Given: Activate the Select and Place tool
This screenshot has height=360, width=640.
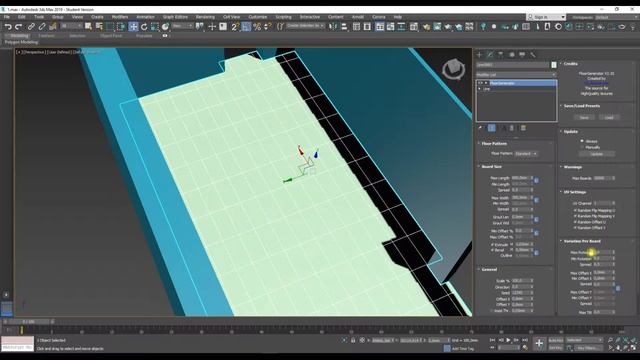Looking at the screenshot, I should (165, 27).
